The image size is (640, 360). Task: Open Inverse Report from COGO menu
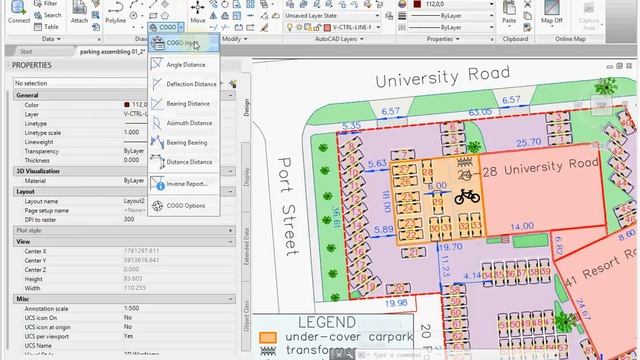pyautogui.click(x=184, y=184)
